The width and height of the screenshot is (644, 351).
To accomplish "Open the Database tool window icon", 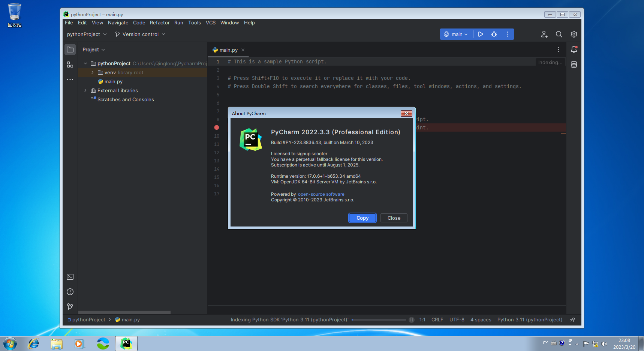I will 574,64.
